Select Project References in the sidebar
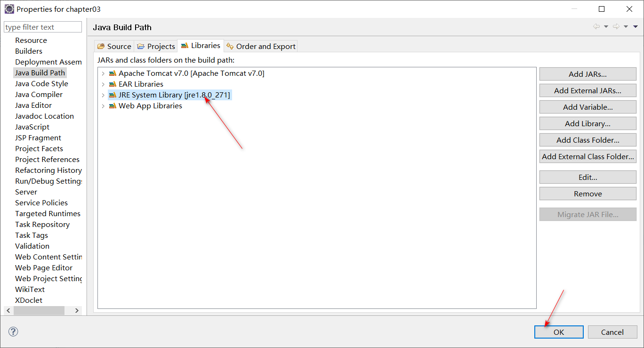 click(47, 160)
